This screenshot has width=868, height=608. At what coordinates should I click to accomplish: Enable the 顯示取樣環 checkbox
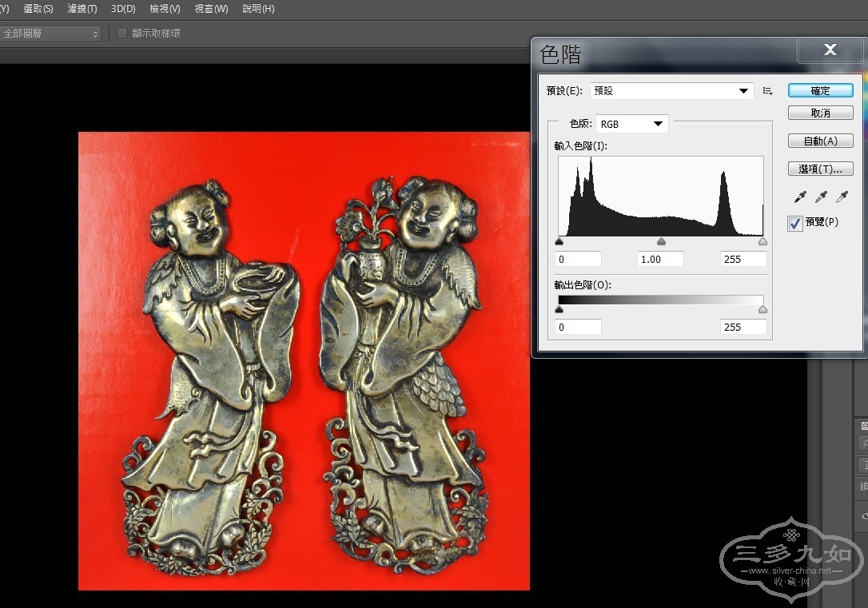tap(122, 34)
